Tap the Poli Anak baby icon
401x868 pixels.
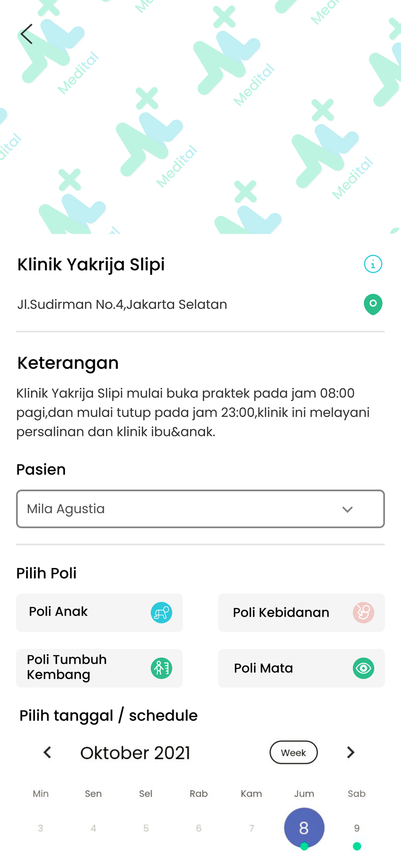161,612
